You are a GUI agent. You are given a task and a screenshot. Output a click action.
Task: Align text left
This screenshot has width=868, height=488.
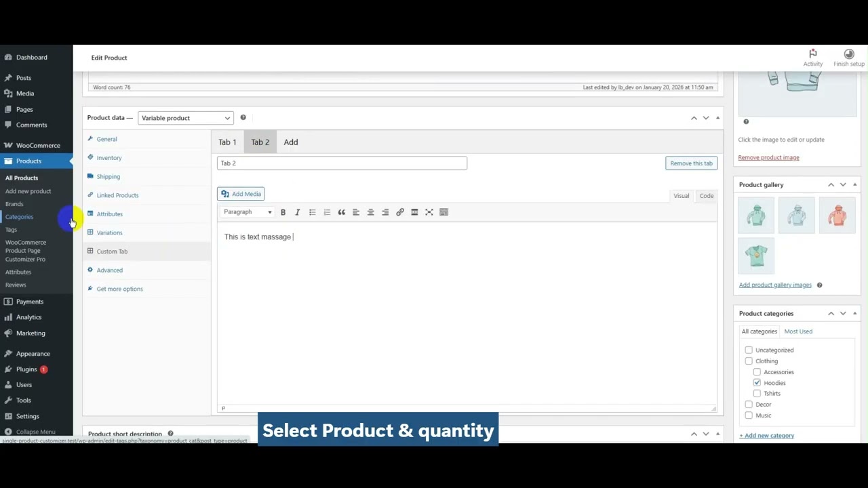coord(356,212)
